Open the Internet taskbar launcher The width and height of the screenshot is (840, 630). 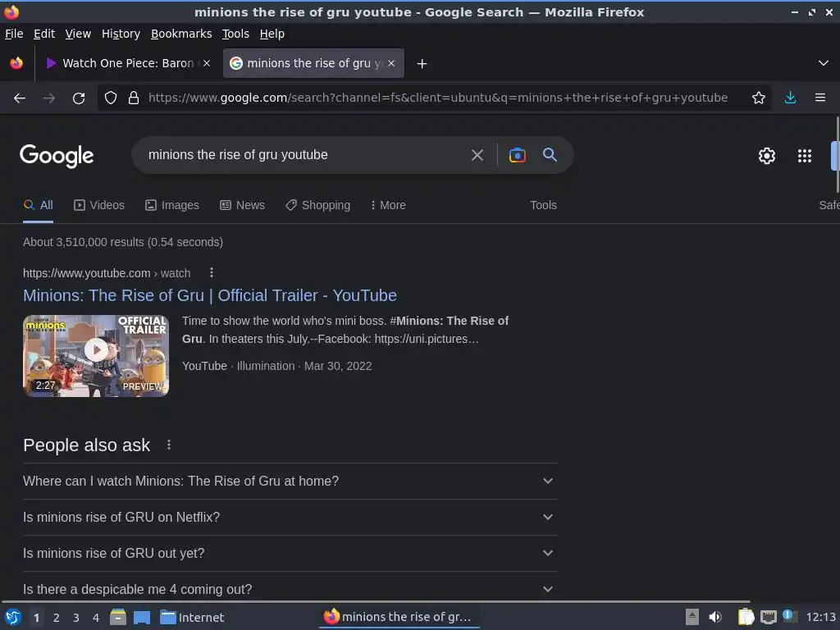pyautogui.click(x=192, y=617)
